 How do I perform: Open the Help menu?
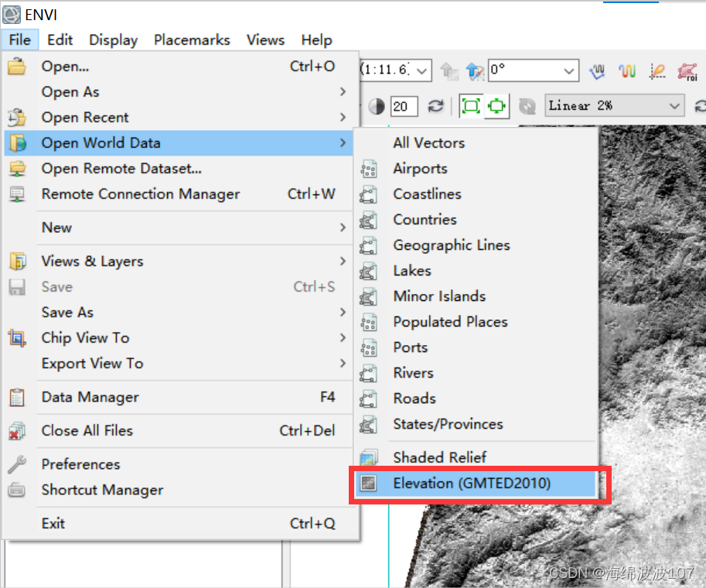tap(316, 39)
